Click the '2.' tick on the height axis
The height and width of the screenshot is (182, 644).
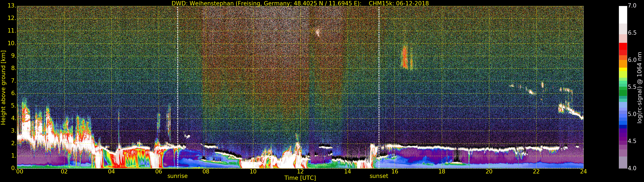14,143
